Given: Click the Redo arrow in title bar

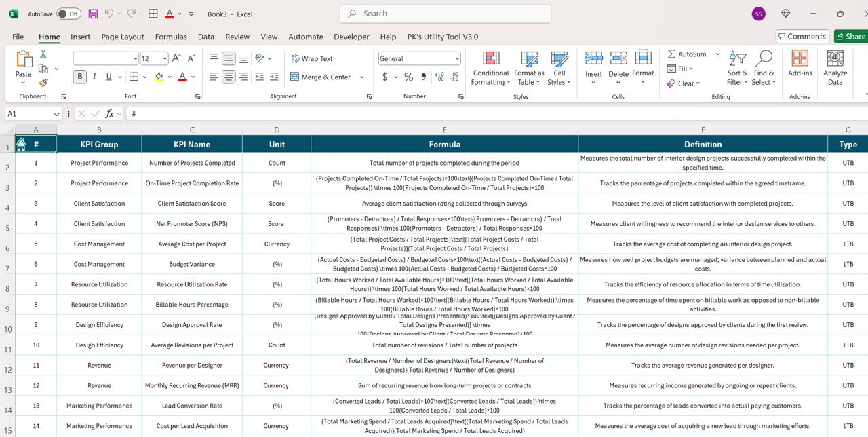Looking at the screenshot, I should coord(131,14).
